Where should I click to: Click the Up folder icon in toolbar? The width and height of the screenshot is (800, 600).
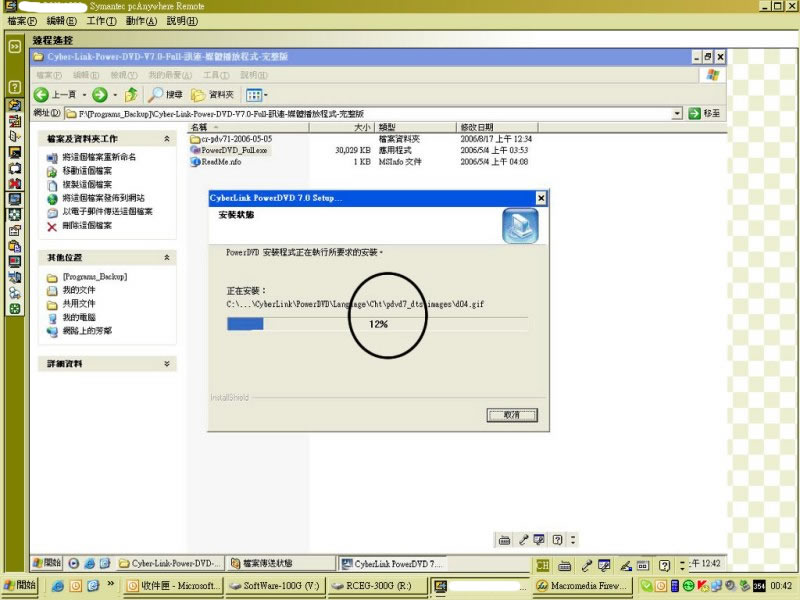tap(131, 95)
